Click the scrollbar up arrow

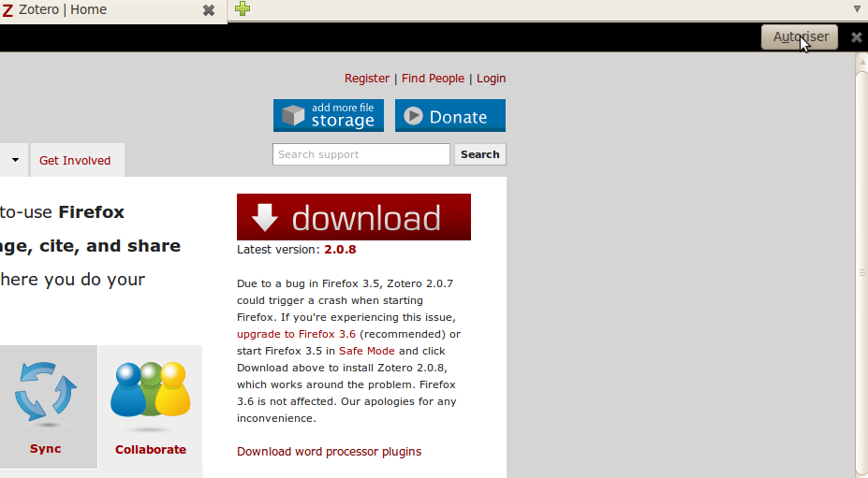click(x=861, y=62)
